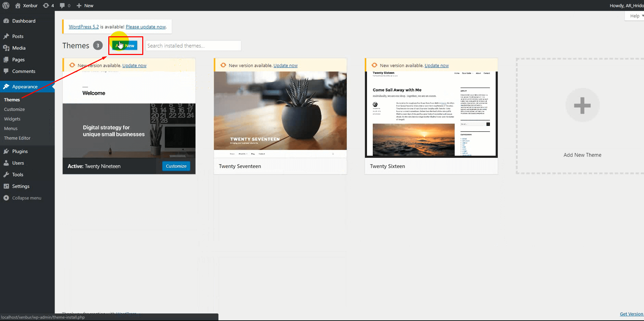
Task: Click the Media icon in the sidebar
Action: coord(6,48)
